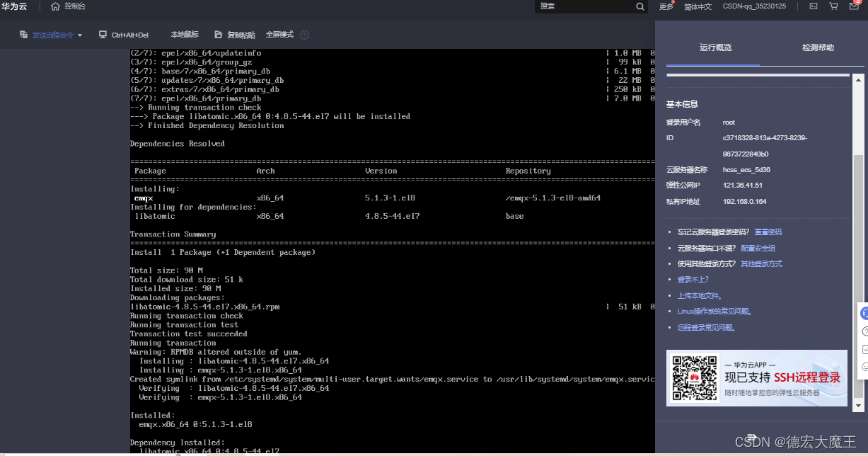868x456 pixels.
Task: Click the floating question mark icon
Action: click(x=864, y=331)
